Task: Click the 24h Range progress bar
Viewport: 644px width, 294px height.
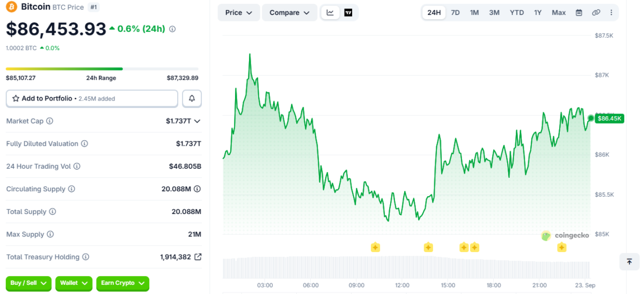Action: click(102, 69)
